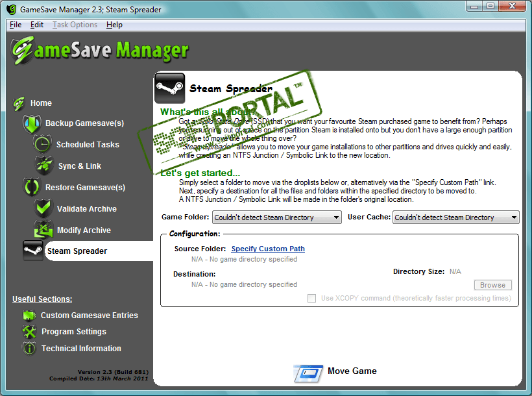Close the GameSave Manager window

click(513, 6)
